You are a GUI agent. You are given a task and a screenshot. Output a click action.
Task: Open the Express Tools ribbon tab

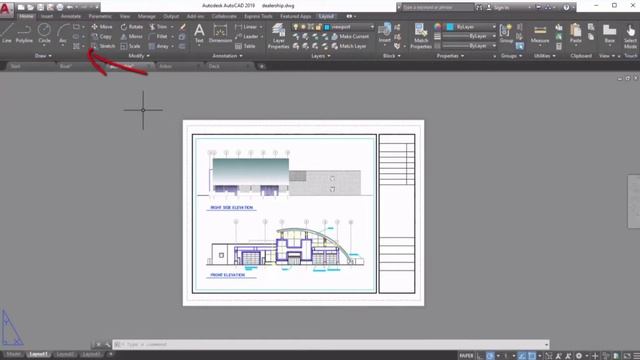tap(258, 16)
